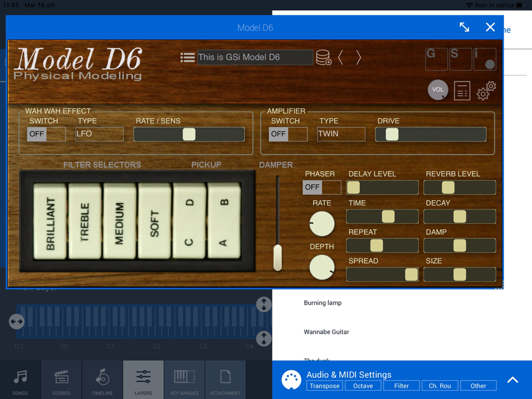Click the save preset database icon
Viewport: 532px width, 399px height.
pos(323,57)
